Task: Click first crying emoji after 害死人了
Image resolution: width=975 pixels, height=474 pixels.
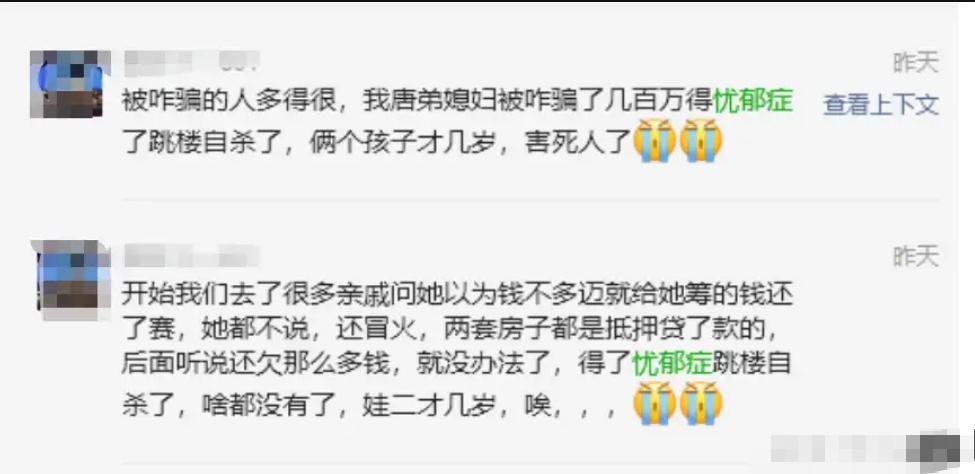Action: [654, 141]
